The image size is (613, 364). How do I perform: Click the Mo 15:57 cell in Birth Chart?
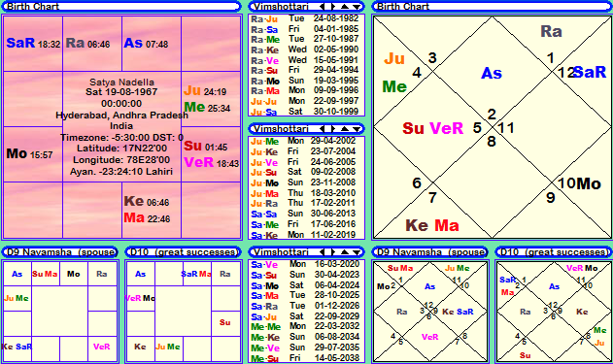[33, 154]
